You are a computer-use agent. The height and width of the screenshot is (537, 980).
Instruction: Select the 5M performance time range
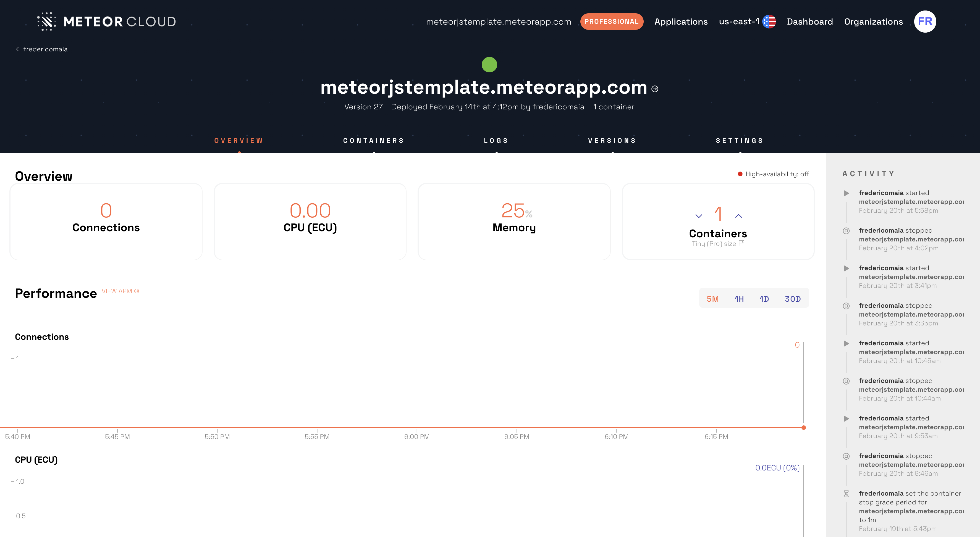[x=712, y=299]
